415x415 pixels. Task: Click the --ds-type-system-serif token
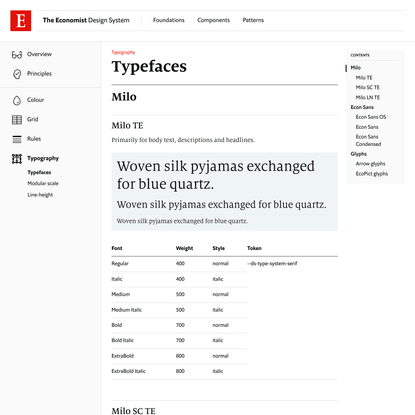click(x=272, y=263)
